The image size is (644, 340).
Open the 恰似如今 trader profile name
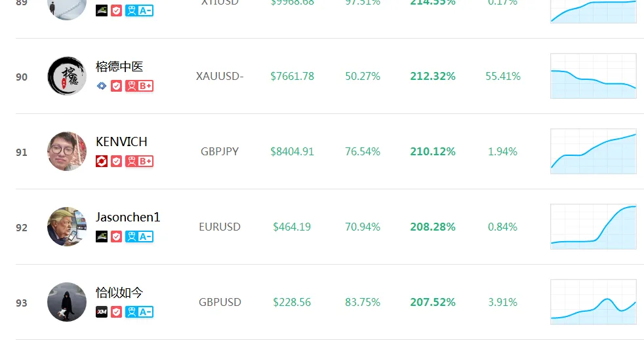pos(119,292)
